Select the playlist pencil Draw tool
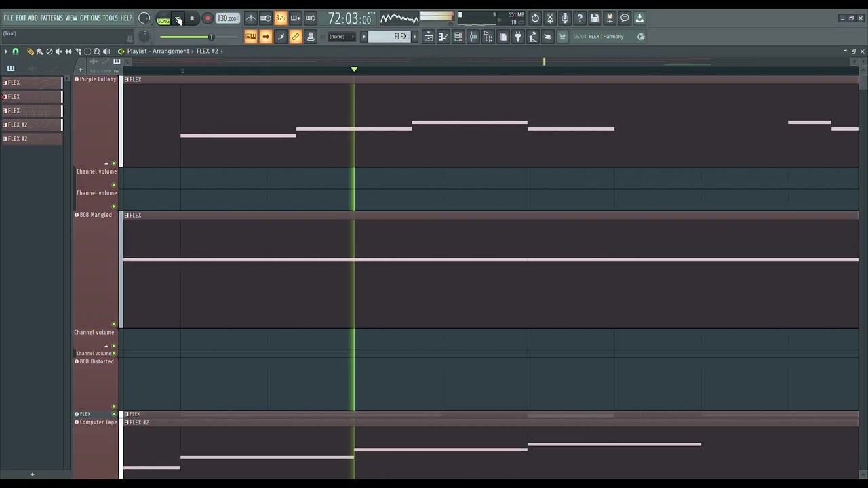The image size is (868, 488). 30,52
